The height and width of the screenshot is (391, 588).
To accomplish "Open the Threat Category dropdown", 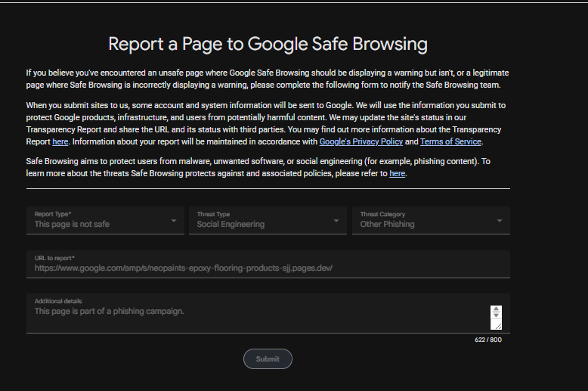I will (x=431, y=220).
